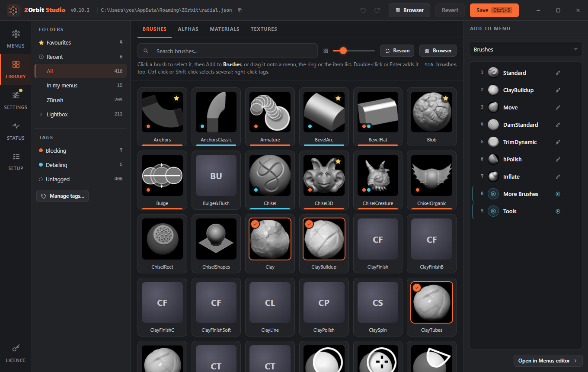Viewport: 588px width, 372px height.
Task: Click the grid icon beside thumbnail slider
Action: point(326,51)
